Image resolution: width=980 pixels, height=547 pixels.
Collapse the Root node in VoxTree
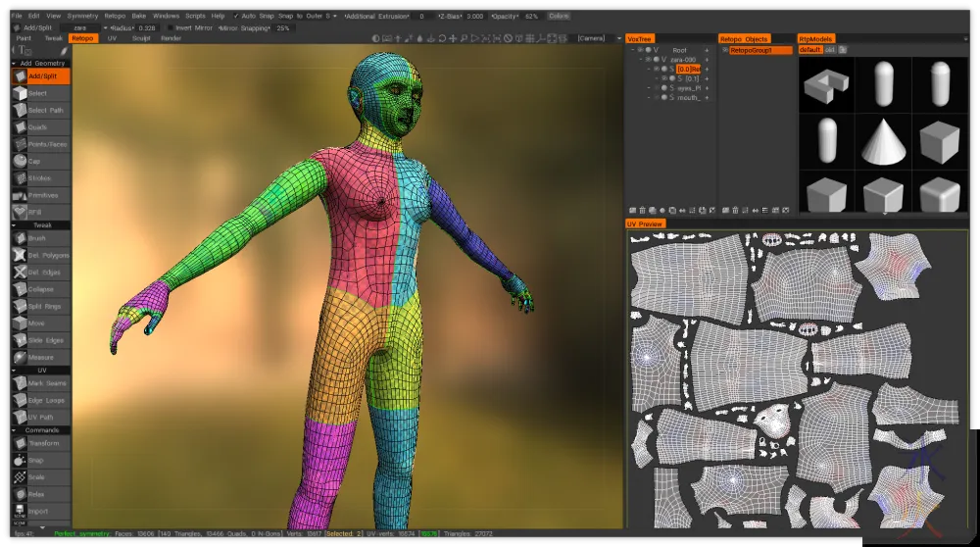coord(632,50)
